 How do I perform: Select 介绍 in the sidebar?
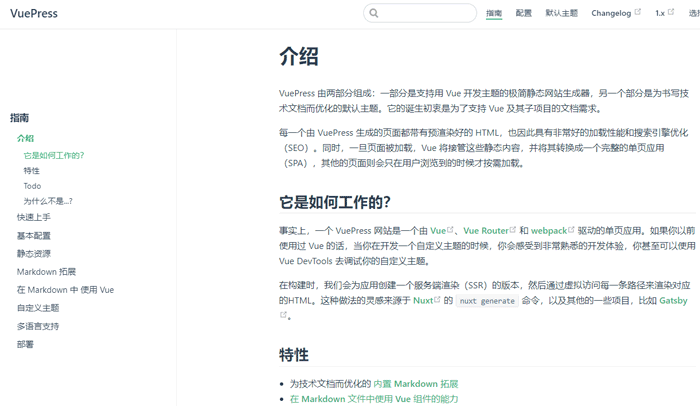pyautogui.click(x=25, y=138)
